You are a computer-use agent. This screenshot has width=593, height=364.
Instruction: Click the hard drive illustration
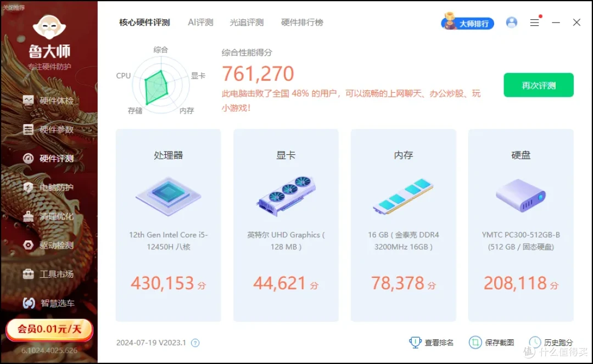(x=521, y=195)
